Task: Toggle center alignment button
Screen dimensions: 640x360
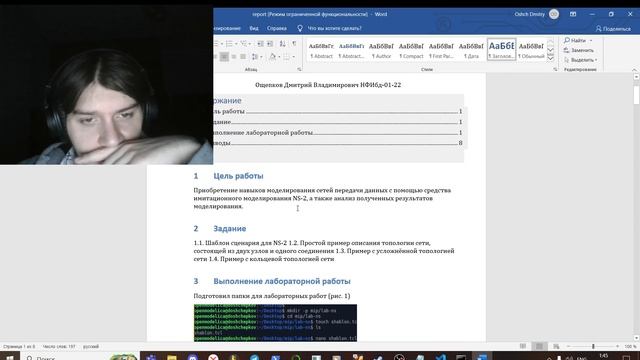Action: coord(224,56)
